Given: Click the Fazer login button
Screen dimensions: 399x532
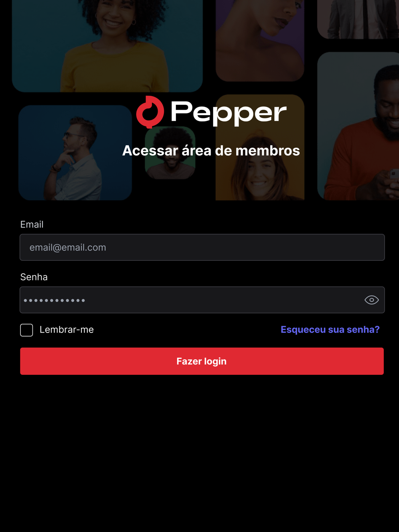Looking at the screenshot, I should tap(202, 361).
